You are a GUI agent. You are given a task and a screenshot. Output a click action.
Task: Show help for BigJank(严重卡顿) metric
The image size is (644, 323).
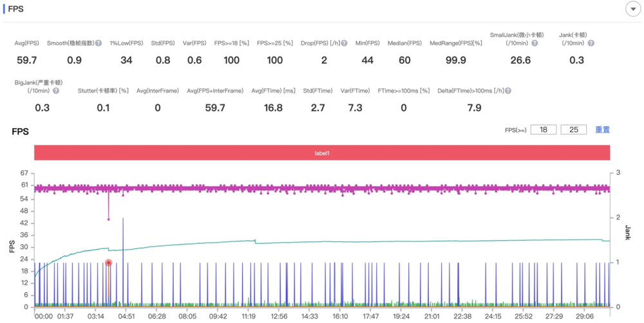coord(56,91)
